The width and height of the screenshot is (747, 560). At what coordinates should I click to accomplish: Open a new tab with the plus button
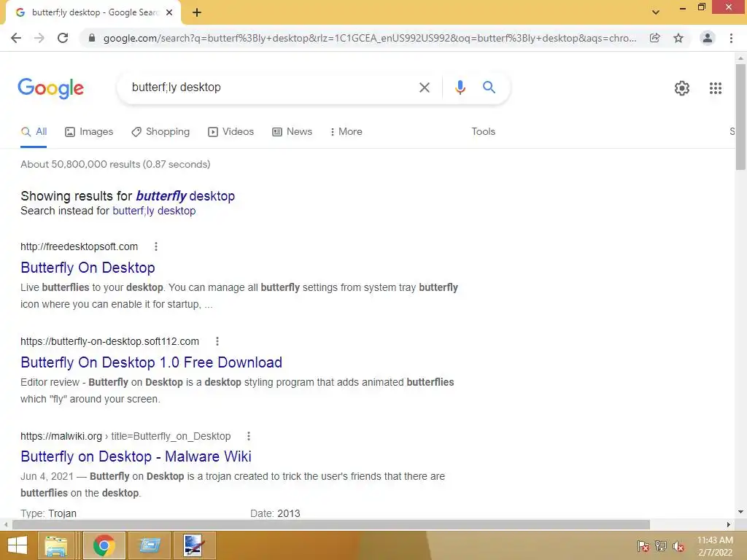[x=197, y=13]
